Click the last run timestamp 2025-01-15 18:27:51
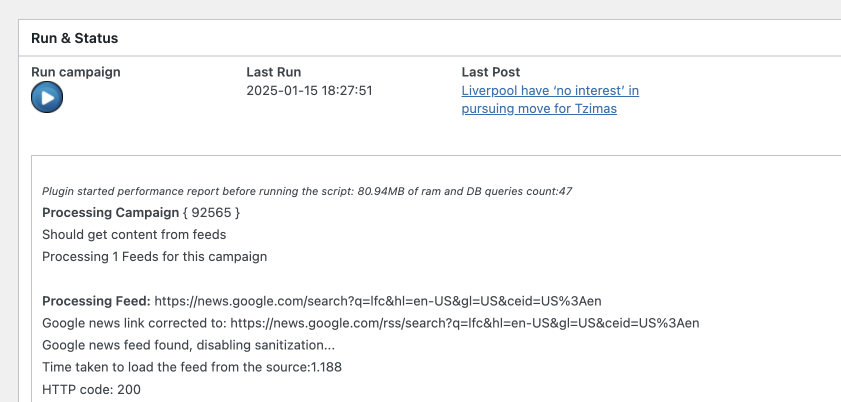The width and height of the screenshot is (841, 402). click(309, 90)
